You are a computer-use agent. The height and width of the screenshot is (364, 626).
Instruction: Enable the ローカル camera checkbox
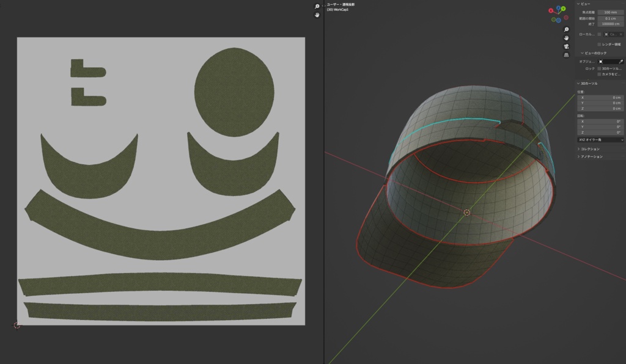[599, 34]
